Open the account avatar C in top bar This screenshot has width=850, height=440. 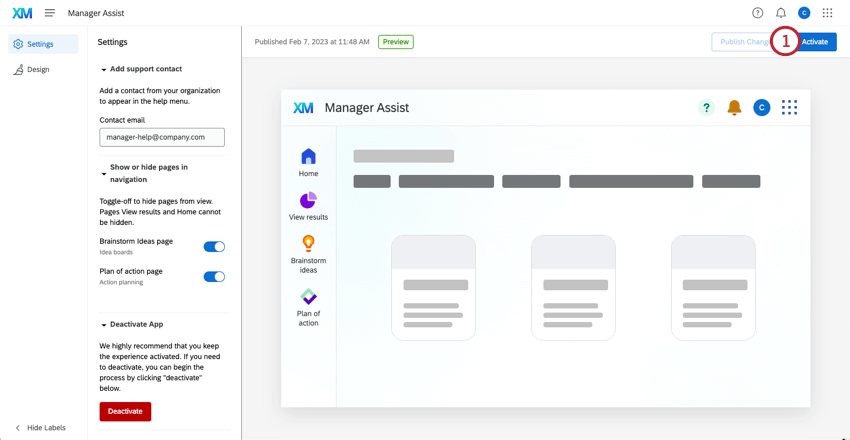[x=804, y=13]
